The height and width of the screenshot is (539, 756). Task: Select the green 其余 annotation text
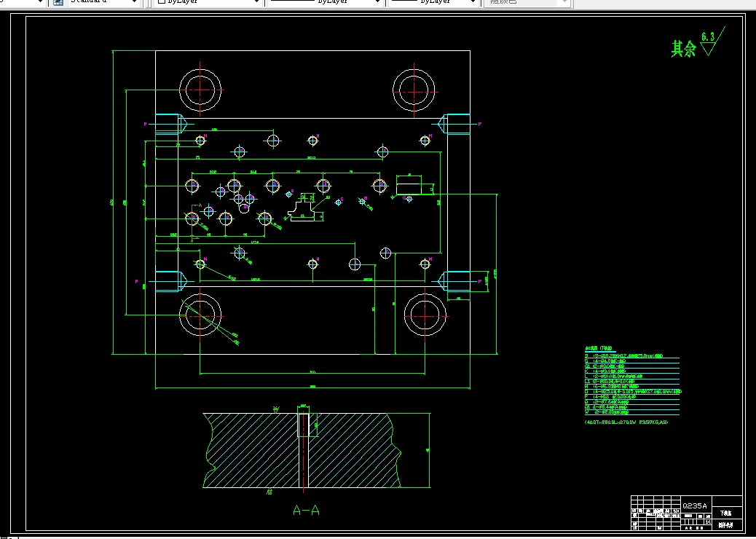pyautogui.click(x=684, y=49)
